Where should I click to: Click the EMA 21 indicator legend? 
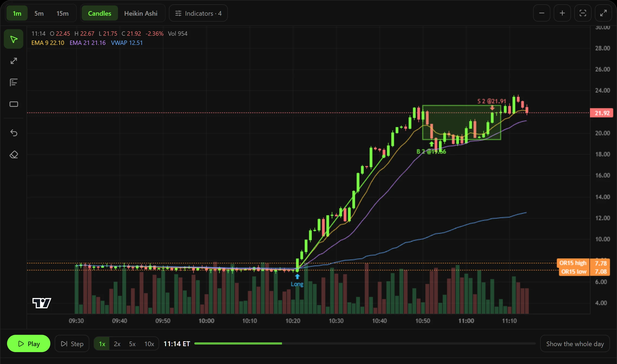pos(87,43)
